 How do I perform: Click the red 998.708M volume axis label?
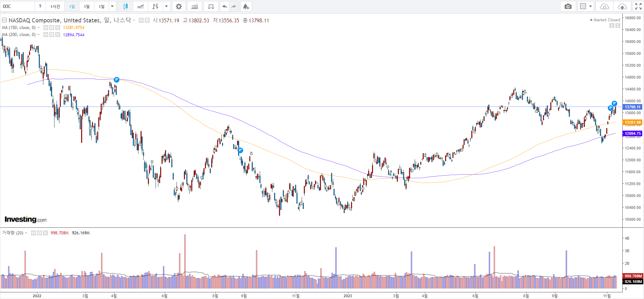tap(633, 276)
